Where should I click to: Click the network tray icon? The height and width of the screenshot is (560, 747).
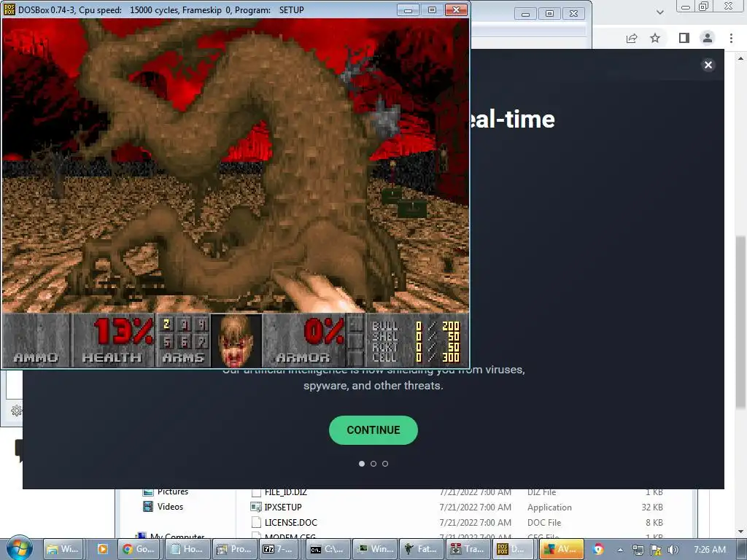pyautogui.click(x=638, y=550)
